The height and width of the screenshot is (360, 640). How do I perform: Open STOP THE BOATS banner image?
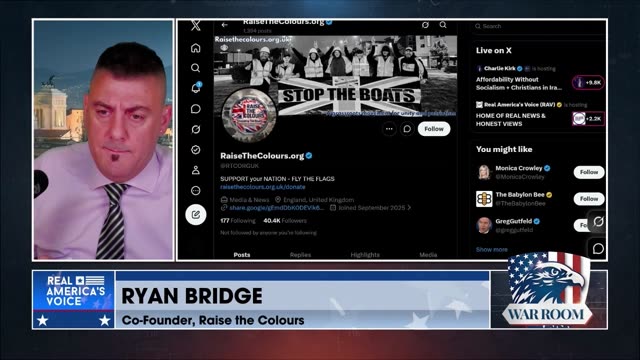pyautogui.click(x=336, y=76)
